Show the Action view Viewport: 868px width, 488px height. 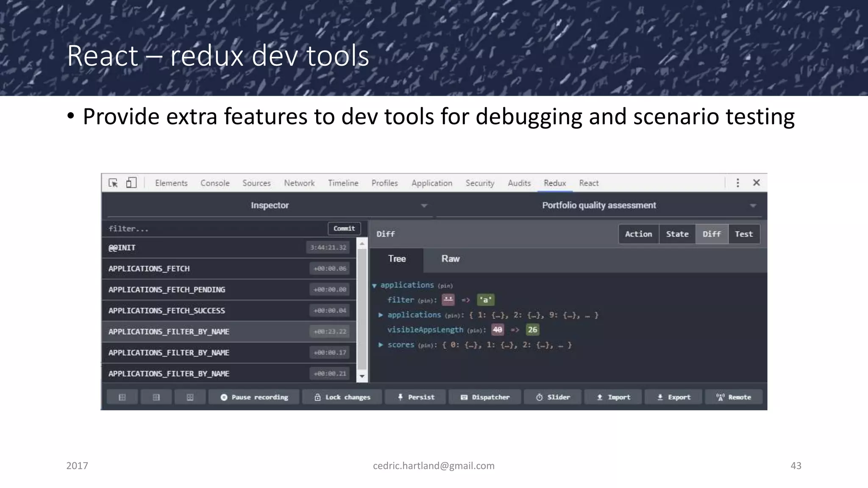[x=638, y=234]
